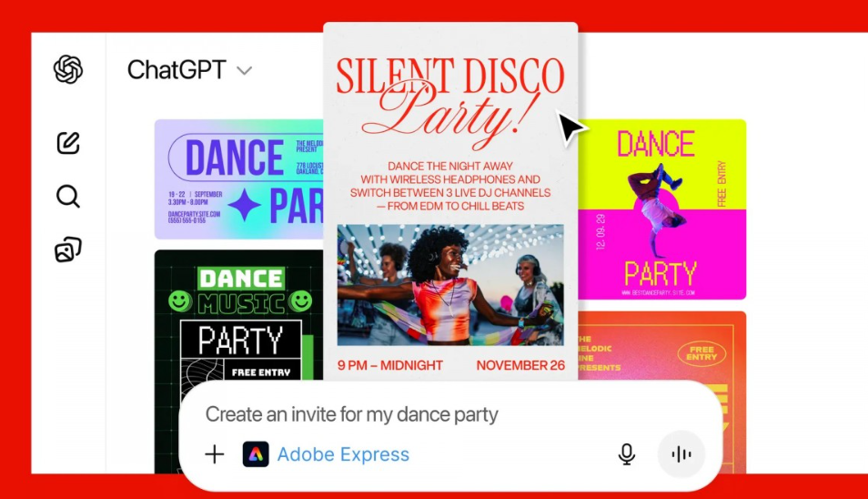Start a new chat with the compose icon
The image size is (868, 499).
pos(68,143)
